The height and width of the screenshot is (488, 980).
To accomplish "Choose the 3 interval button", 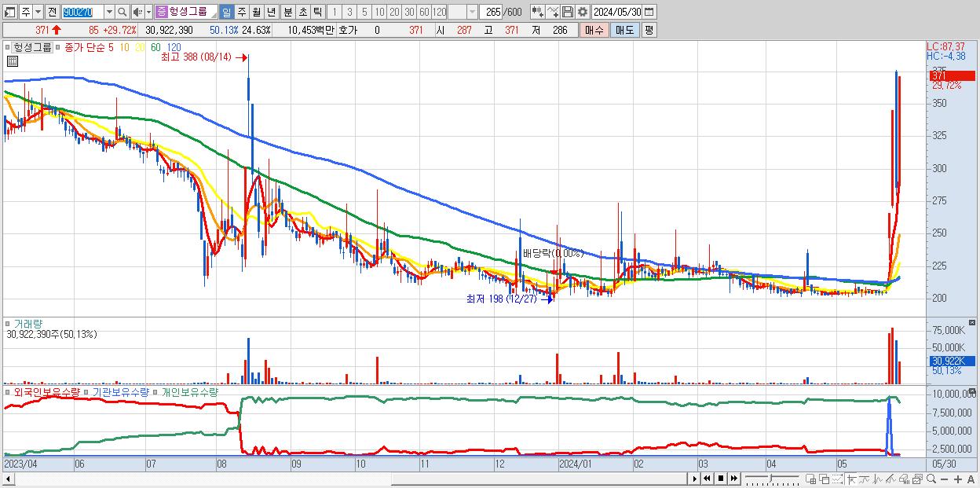I will (x=349, y=12).
